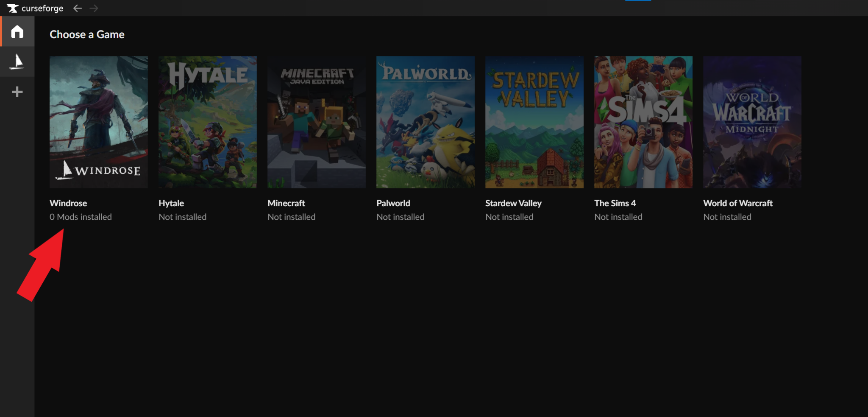
Task: Click the Windrose game title
Action: [x=68, y=203]
